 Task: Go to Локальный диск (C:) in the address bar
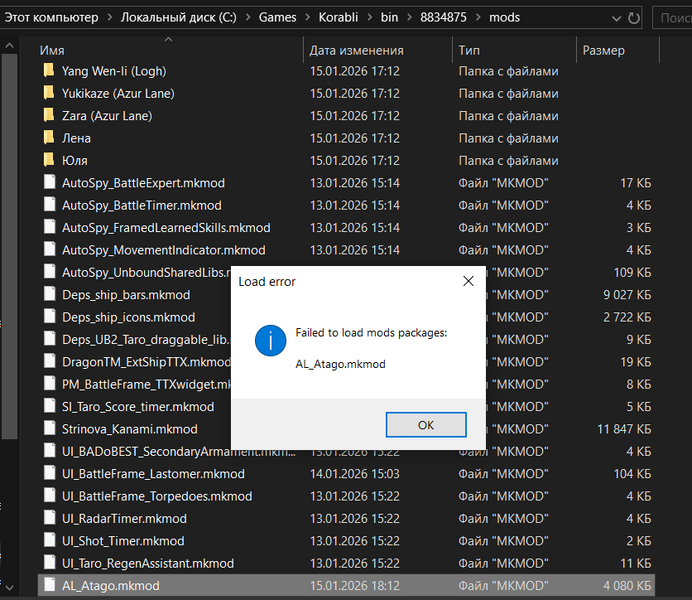click(174, 18)
